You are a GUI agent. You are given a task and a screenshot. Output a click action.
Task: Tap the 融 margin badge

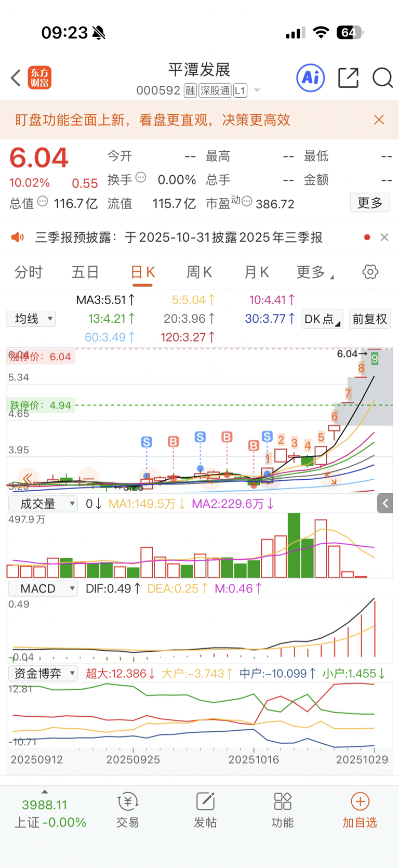(x=190, y=91)
